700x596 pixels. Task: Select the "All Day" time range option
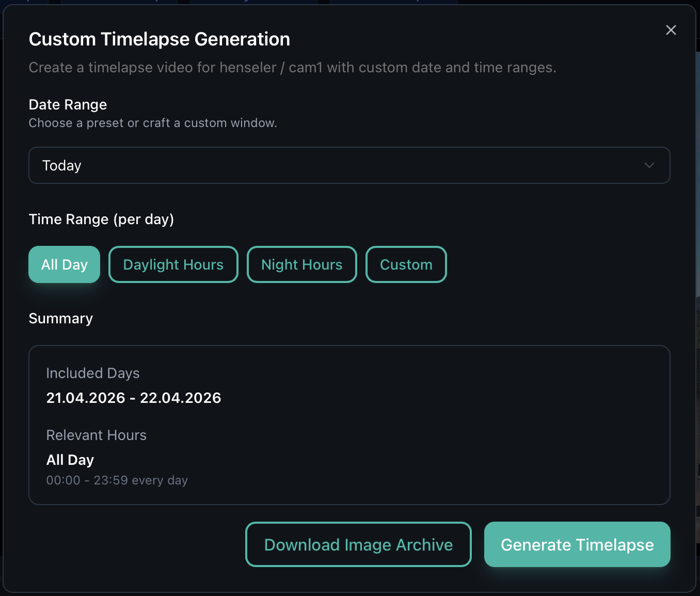click(64, 264)
